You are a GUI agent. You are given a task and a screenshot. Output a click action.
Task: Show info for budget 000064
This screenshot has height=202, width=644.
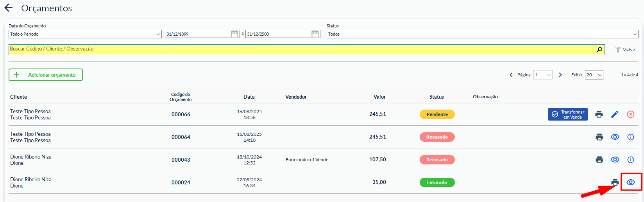[631, 137]
